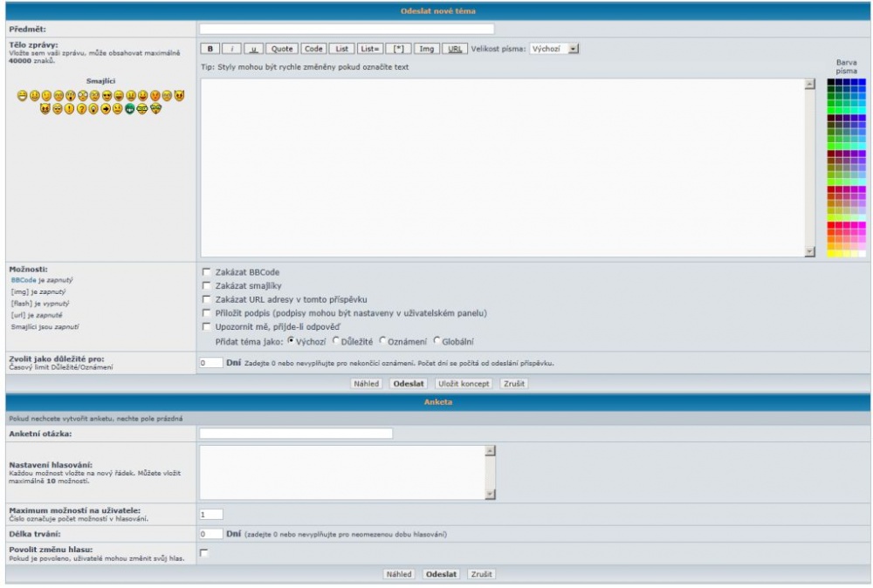The image size is (873, 588).
Task: Click Náhled at the bottom of Anketa
Action: (x=399, y=574)
